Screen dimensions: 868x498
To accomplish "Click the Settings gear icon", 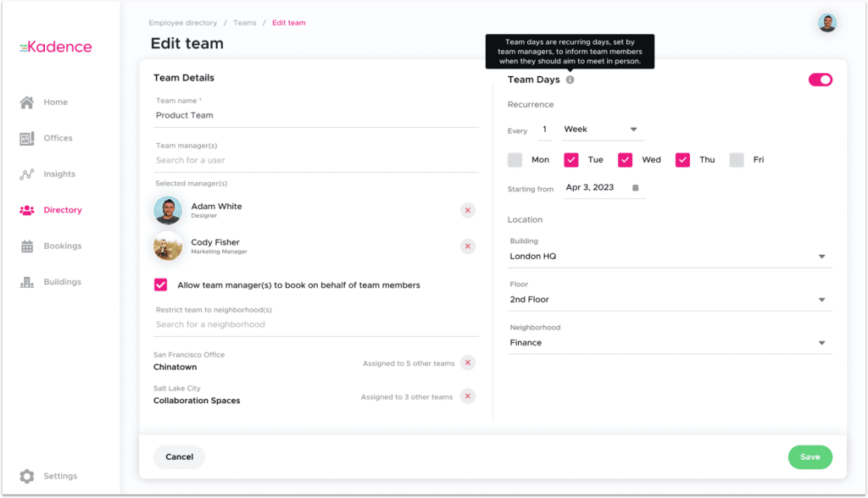I will (x=26, y=476).
